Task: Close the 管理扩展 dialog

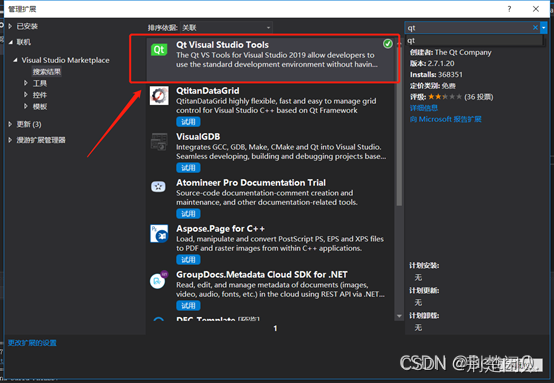Action: (x=536, y=9)
